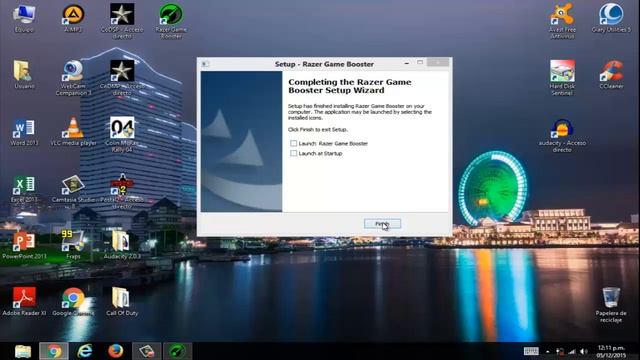Screen dimensions: 640x360
Task: Open the volume control tray icon
Action: [584, 351]
